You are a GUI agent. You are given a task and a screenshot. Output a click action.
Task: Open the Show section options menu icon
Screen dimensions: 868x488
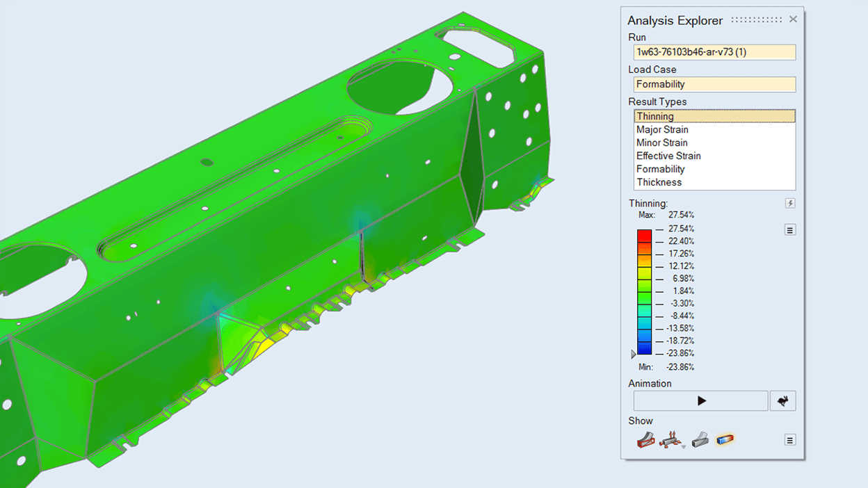coord(790,440)
